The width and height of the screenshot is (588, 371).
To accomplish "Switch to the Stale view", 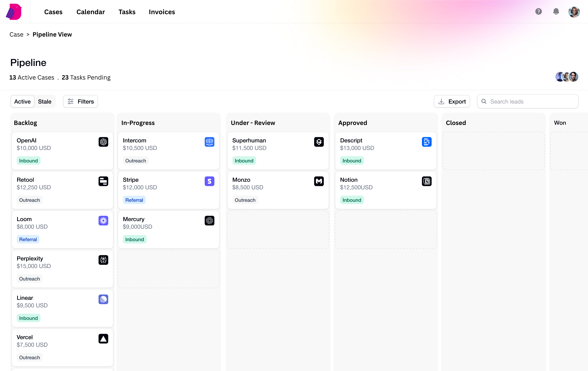I will (45, 101).
